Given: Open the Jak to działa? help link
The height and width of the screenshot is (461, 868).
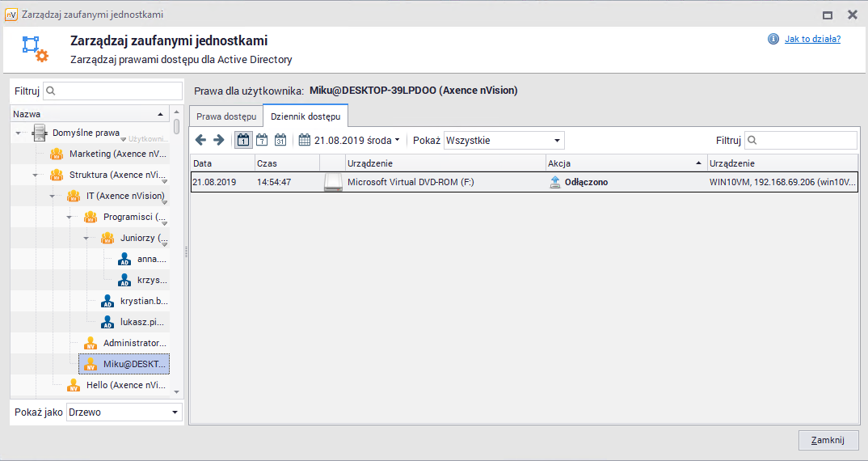Looking at the screenshot, I should click(x=812, y=39).
